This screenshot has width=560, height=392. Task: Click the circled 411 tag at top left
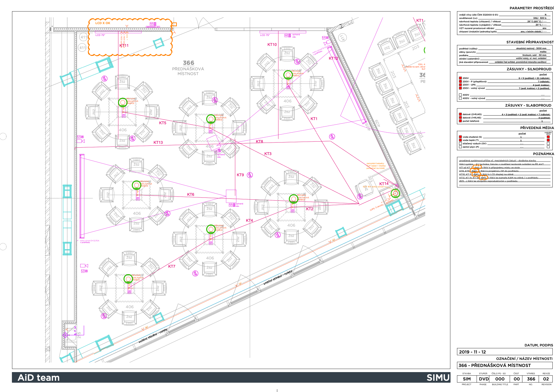coord(83,37)
